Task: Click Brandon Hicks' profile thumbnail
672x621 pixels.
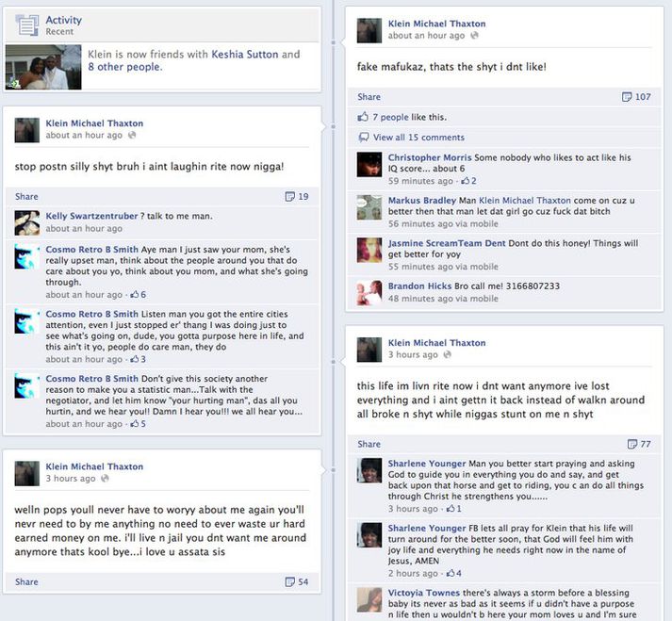Action: (x=369, y=293)
